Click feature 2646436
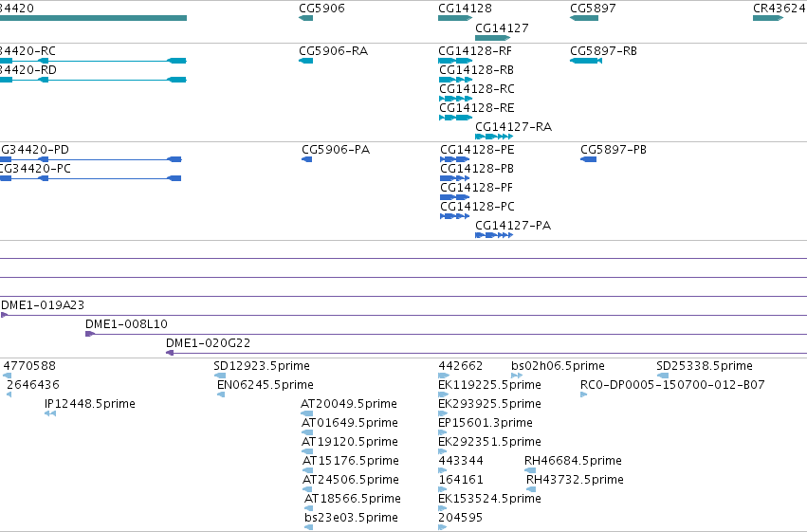Image resolution: width=807 pixels, height=532 pixels. click(9, 394)
